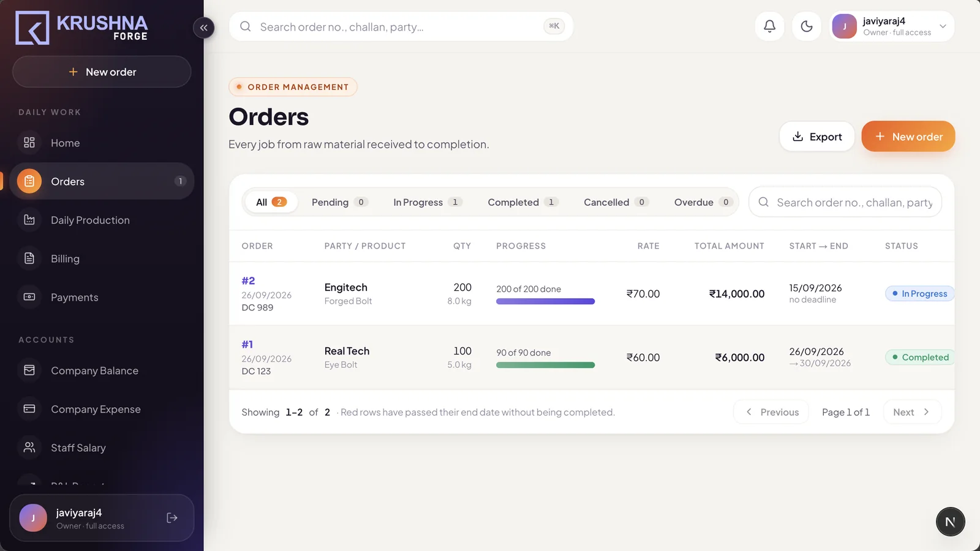Click the ⌘K shortcut badge

click(x=554, y=26)
